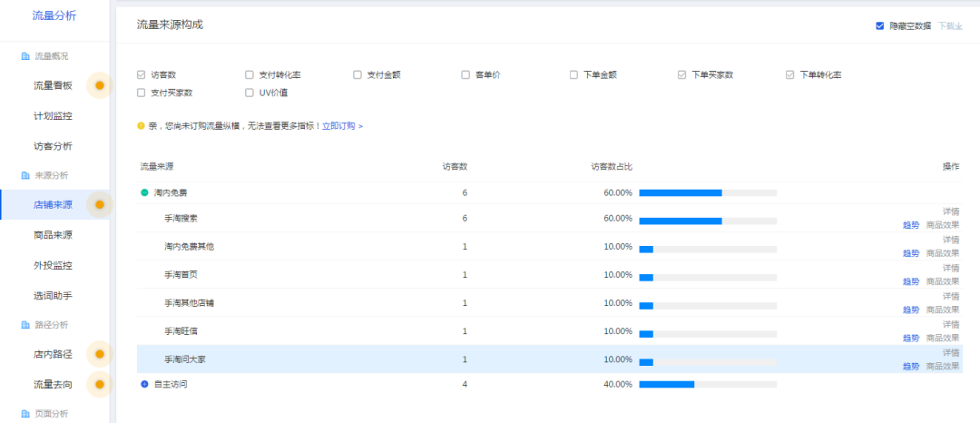Click orange dot beside 流量看板

100,86
